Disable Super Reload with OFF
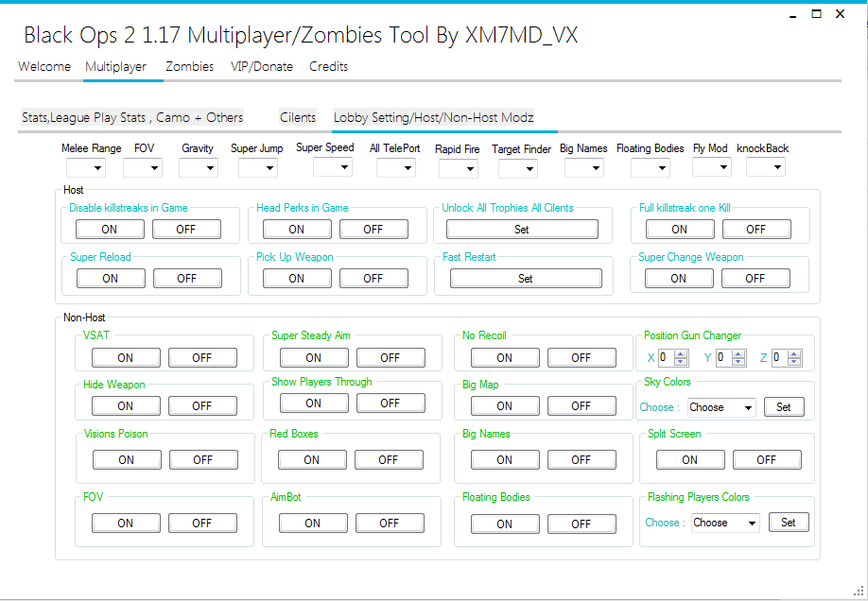 point(187,279)
